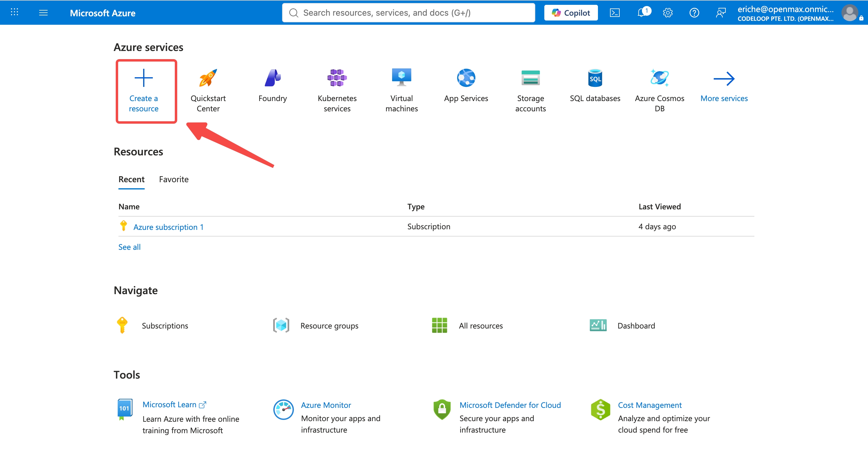Click the Type column header

416,207
